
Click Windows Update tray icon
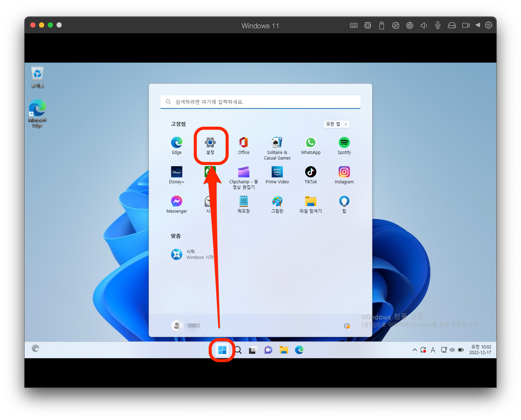coord(423,350)
